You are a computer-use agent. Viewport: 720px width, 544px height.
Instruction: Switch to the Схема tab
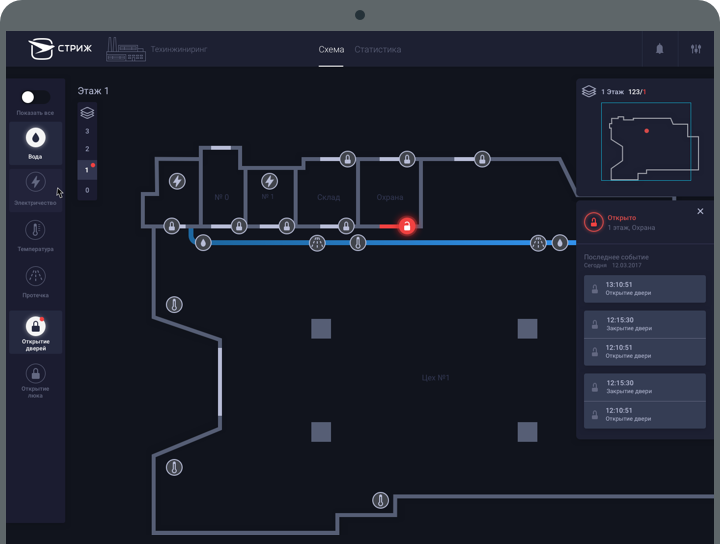coord(331,49)
